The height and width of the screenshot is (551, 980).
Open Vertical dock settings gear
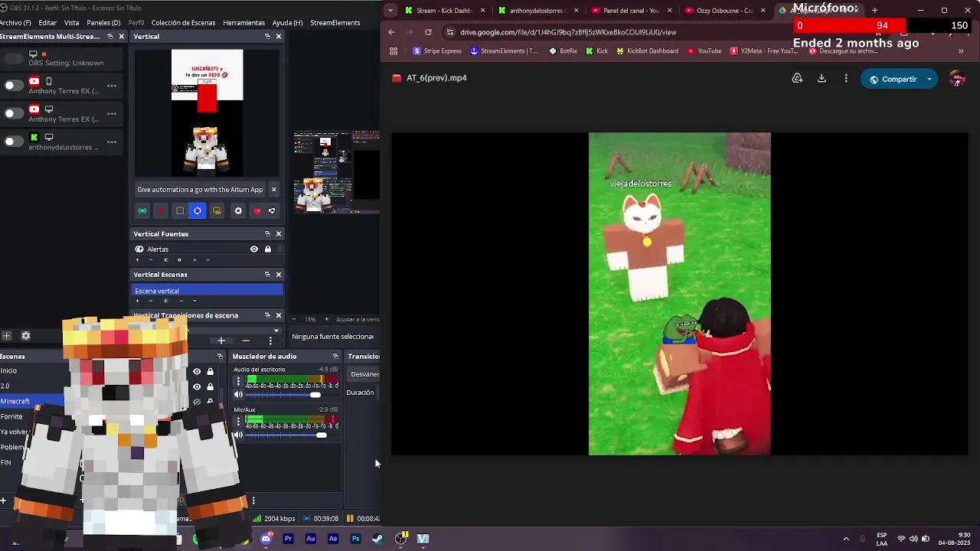(238, 210)
